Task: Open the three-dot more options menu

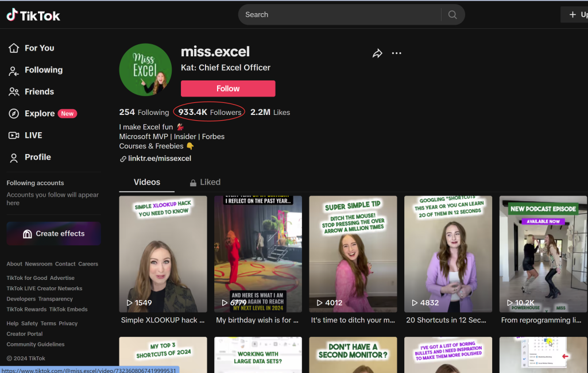Action: [396, 53]
